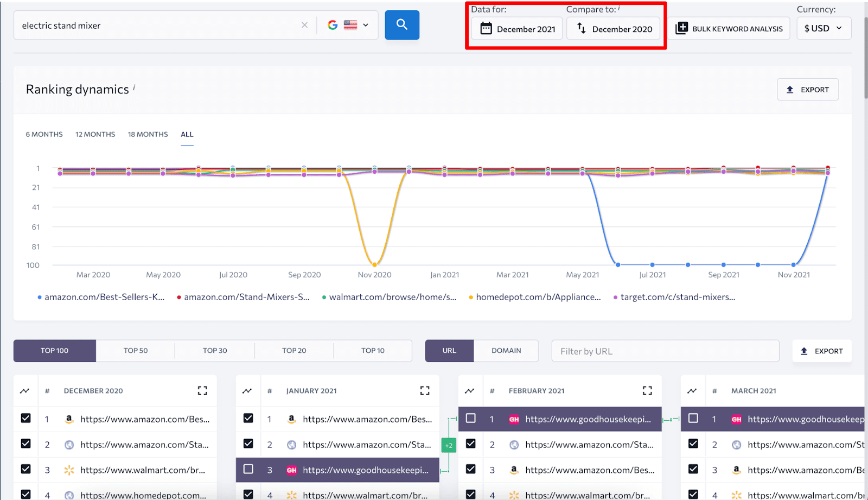
Task: Click the trend line icon in February 2021 header
Action: pyautogui.click(x=470, y=391)
